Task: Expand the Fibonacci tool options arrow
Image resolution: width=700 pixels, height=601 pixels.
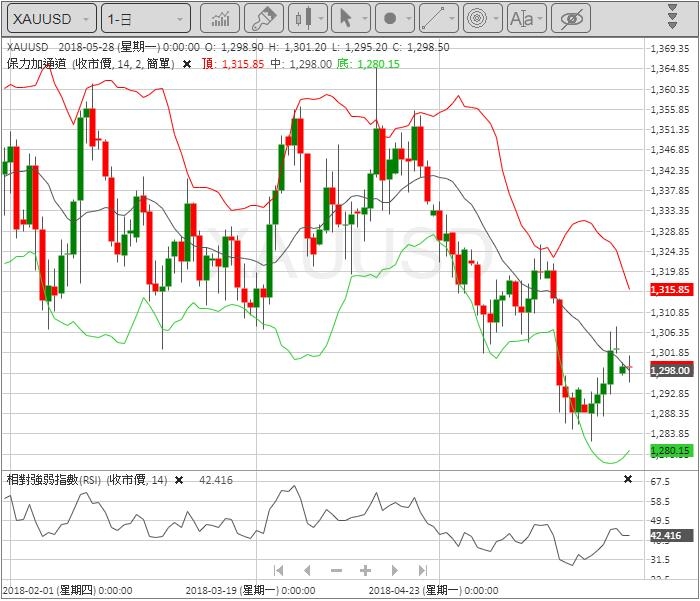Action: tap(496, 19)
